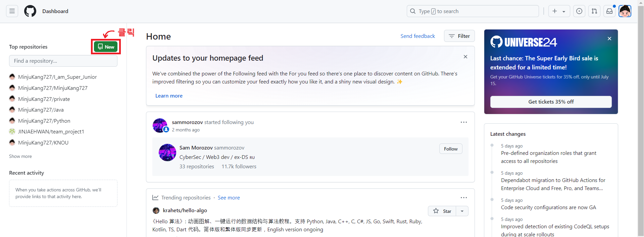
Task: Dismiss the homepage feed updates notice
Action: click(x=465, y=57)
